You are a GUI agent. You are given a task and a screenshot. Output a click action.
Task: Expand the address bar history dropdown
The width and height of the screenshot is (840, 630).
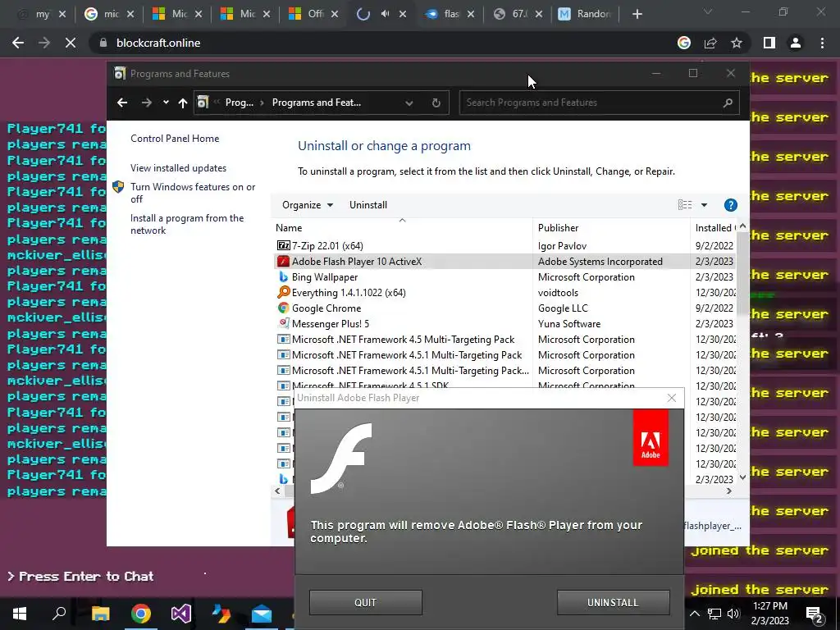tap(409, 103)
